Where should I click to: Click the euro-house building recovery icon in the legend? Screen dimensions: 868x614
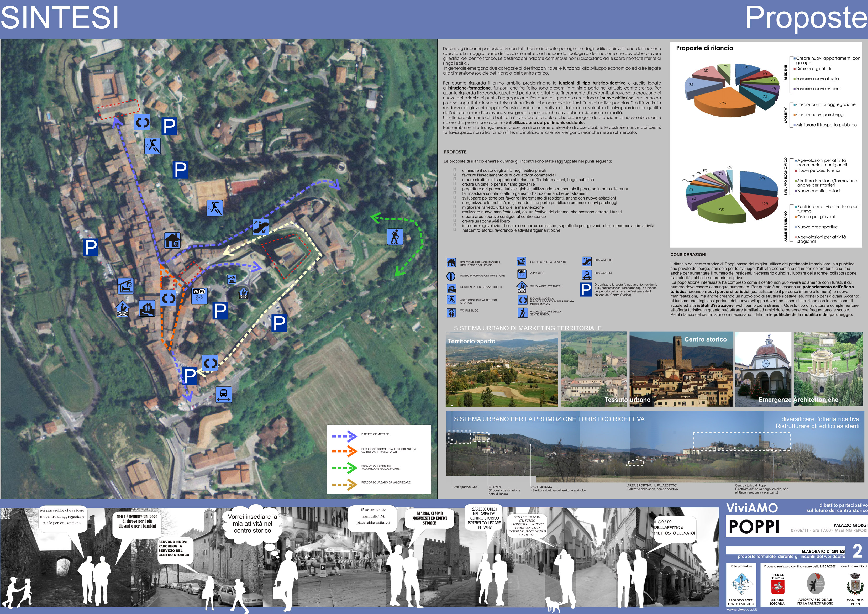point(451,263)
